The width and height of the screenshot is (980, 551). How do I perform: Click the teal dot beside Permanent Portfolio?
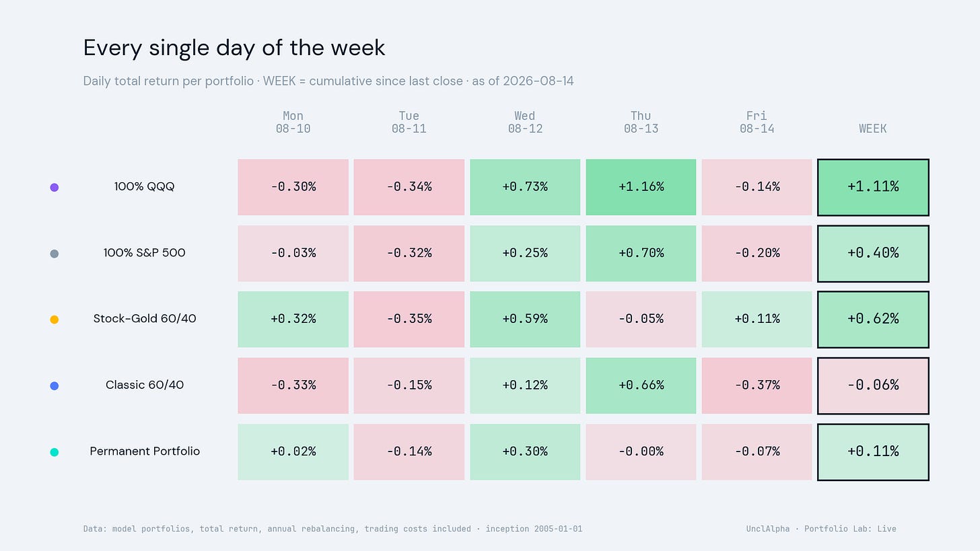pyautogui.click(x=55, y=452)
